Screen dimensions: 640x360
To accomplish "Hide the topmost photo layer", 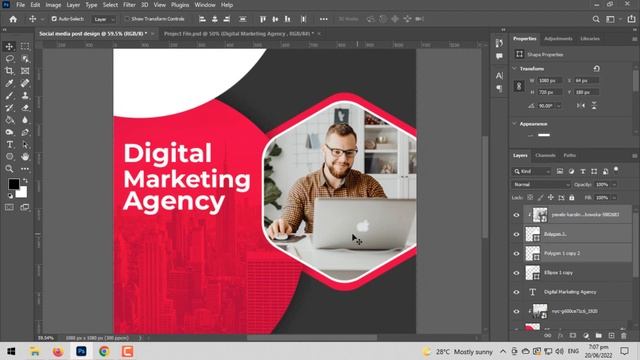I will pos(516,215).
